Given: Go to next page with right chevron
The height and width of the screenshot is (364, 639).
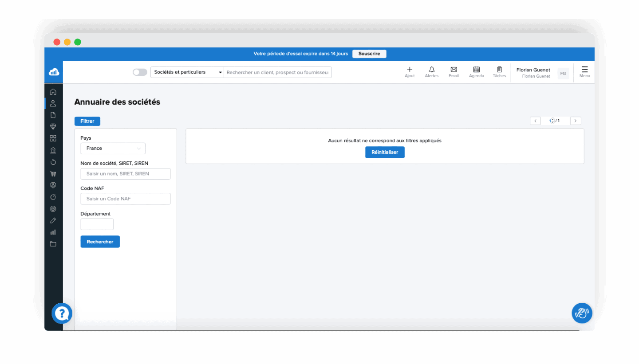Looking at the screenshot, I should [x=576, y=121].
